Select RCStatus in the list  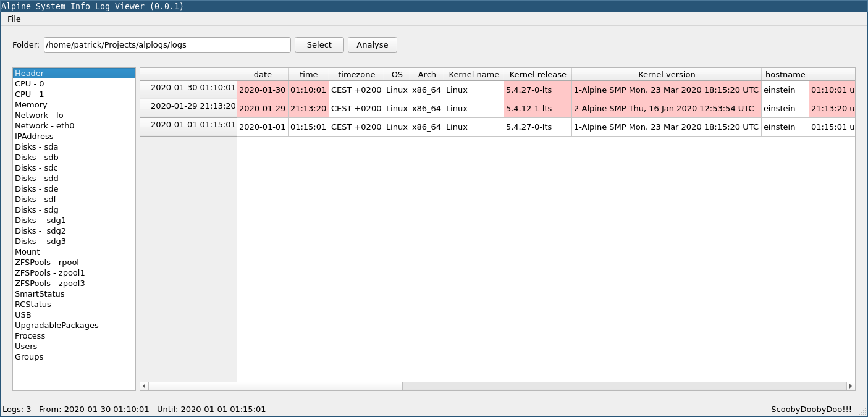click(x=74, y=305)
